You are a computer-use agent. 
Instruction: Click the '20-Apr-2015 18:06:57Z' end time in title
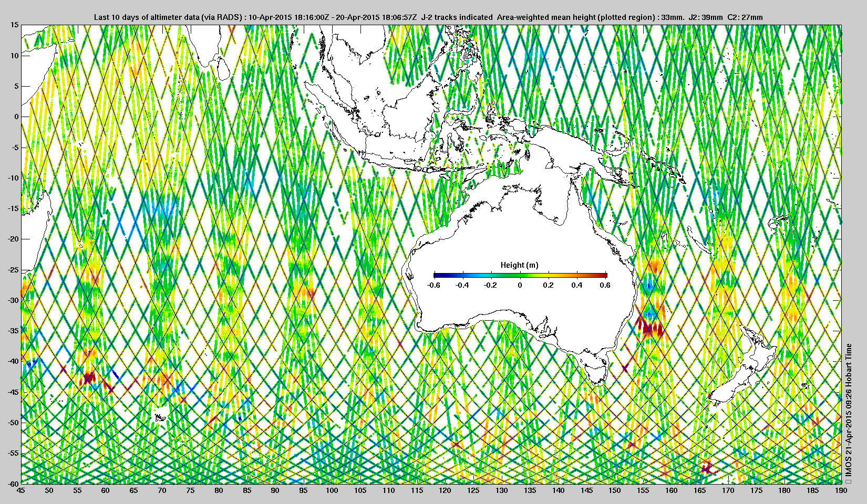click(377, 17)
